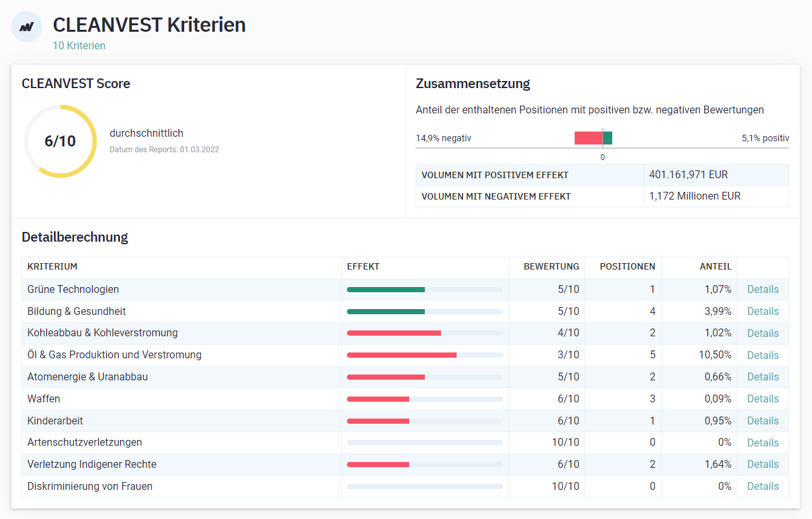Click the effect bar for Verletzung Indigener Rechte
This screenshot has height=519, width=812.
tap(378, 465)
